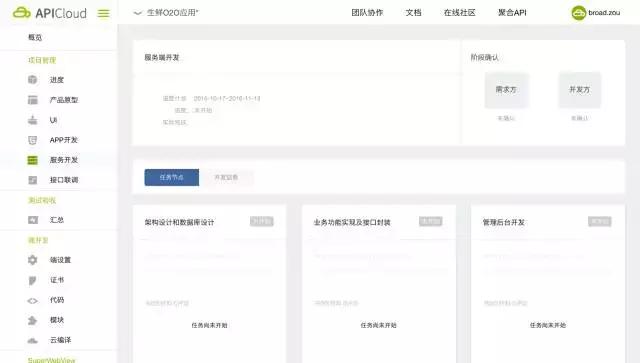
Task: Click the 项目管理 section header
Action: pos(42,60)
